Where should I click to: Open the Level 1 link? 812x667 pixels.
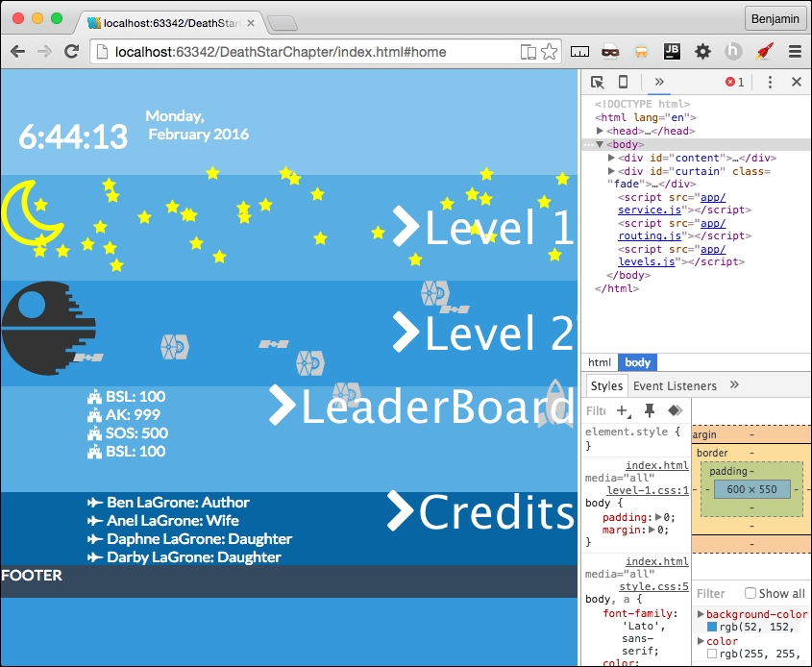click(485, 228)
